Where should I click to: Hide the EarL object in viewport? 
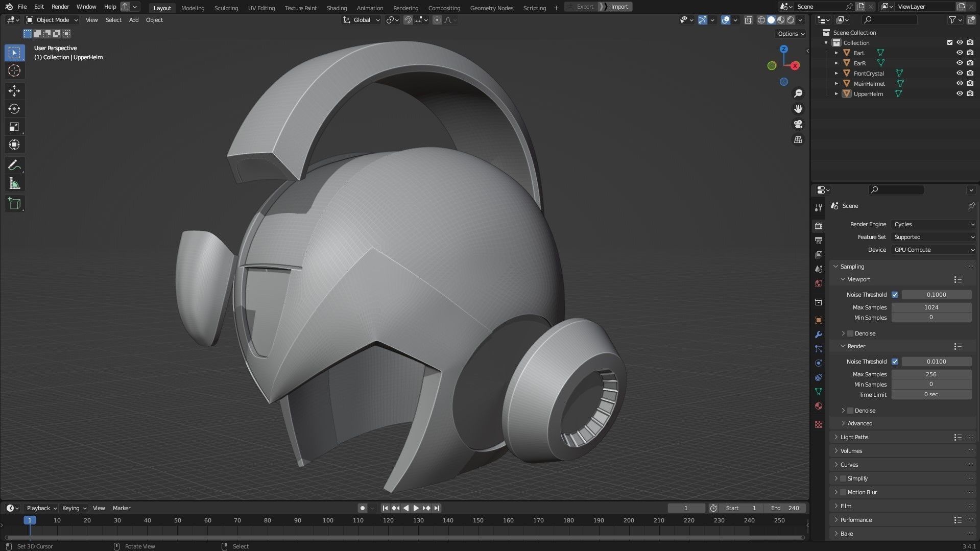pyautogui.click(x=960, y=53)
